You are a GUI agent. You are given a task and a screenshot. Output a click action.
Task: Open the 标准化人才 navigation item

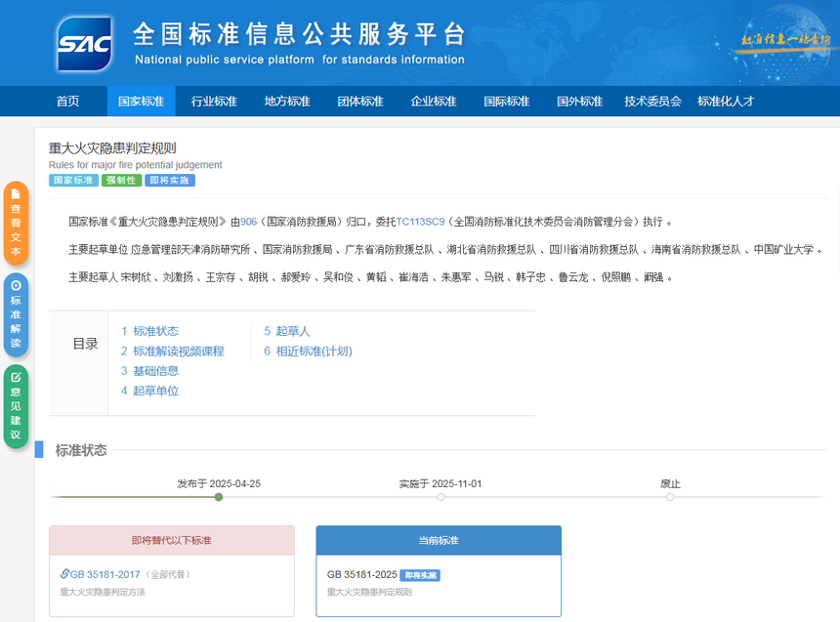pos(724,101)
